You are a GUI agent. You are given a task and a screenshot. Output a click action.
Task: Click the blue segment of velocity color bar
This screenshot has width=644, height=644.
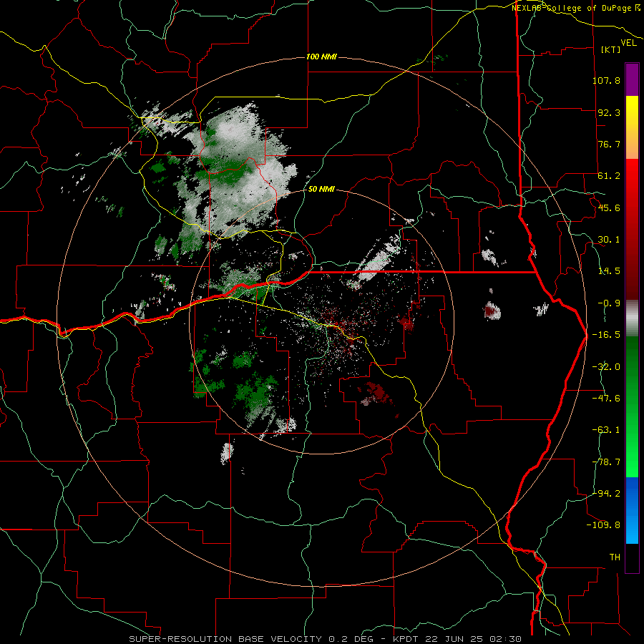[632, 510]
